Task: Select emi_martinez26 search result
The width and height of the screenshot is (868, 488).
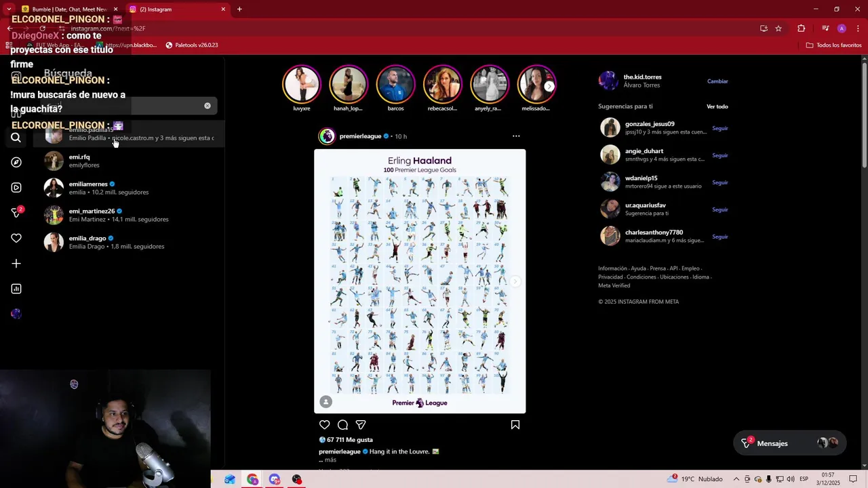Action: tap(129, 215)
